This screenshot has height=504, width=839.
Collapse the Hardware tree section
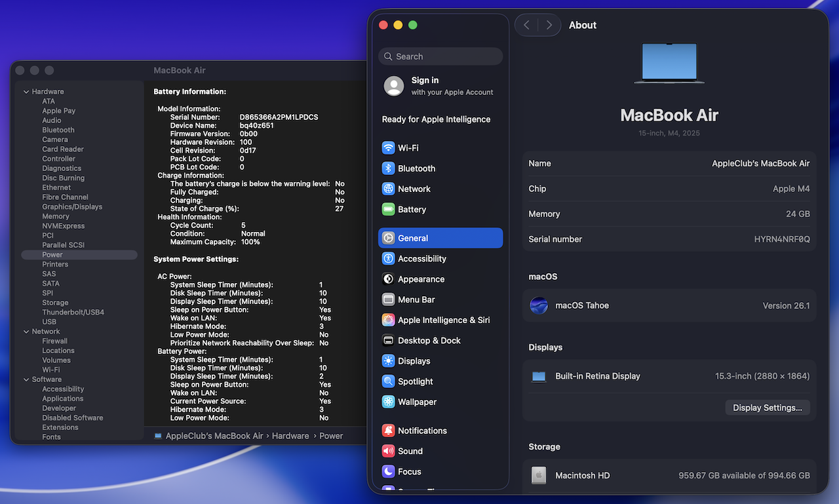27,92
